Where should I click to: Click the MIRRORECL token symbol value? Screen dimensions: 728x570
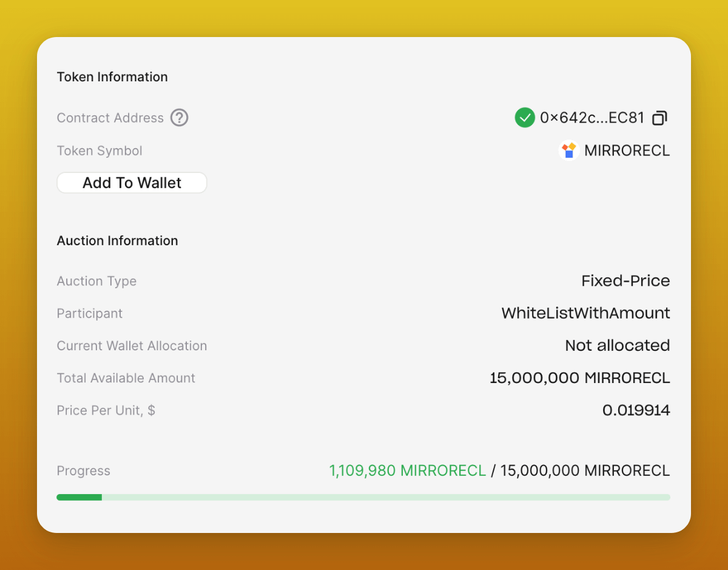pyautogui.click(x=627, y=151)
